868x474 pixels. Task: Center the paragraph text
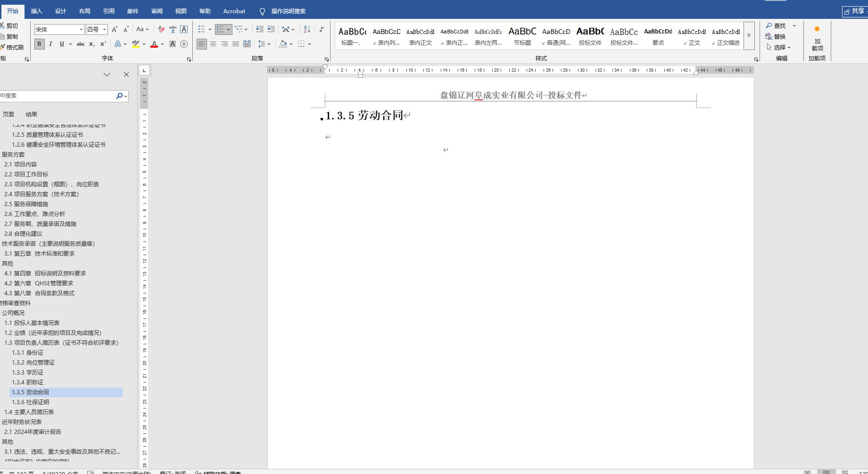(213, 44)
